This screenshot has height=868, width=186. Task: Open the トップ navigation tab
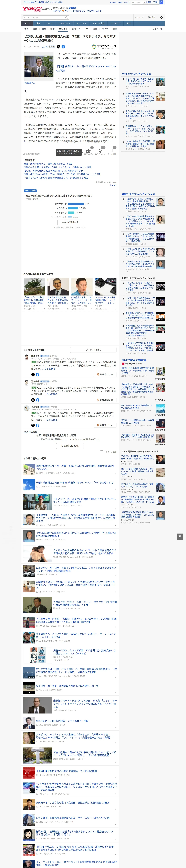[27, 24]
